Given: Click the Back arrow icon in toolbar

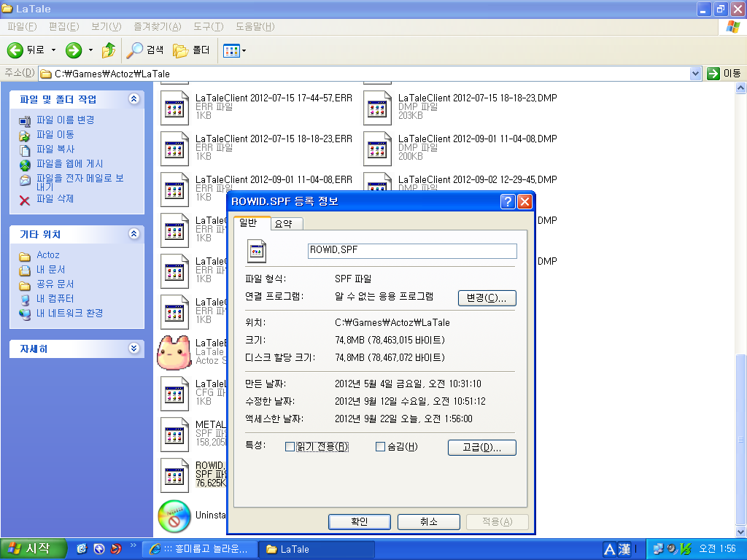Looking at the screenshot, I should click(x=15, y=50).
